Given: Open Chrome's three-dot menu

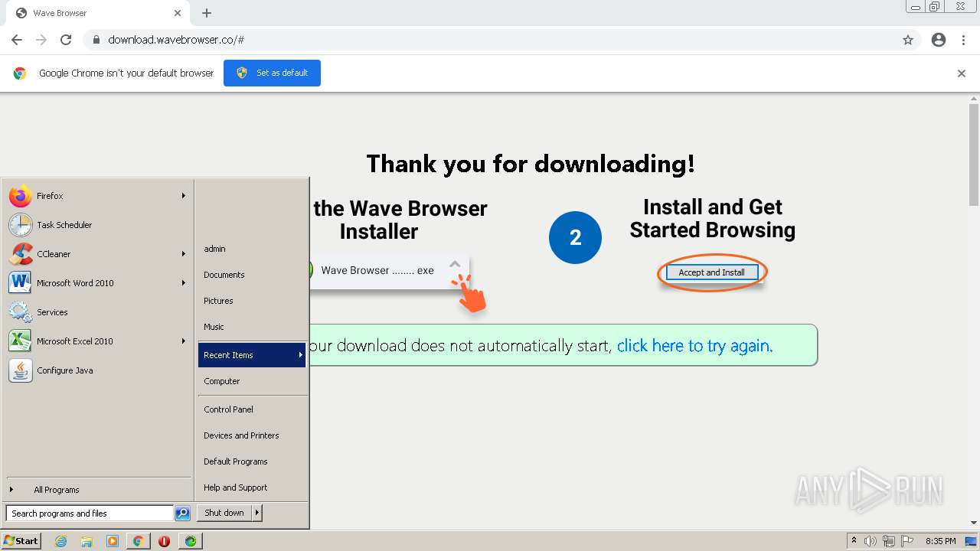Looking at the screenshot, I should click(x=964, y=40).
